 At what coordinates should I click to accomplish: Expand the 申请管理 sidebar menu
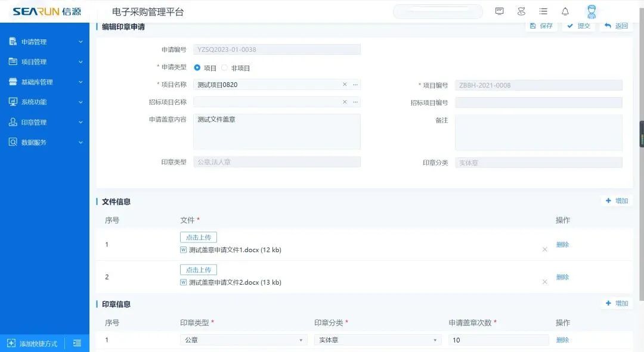coord(45,42)
